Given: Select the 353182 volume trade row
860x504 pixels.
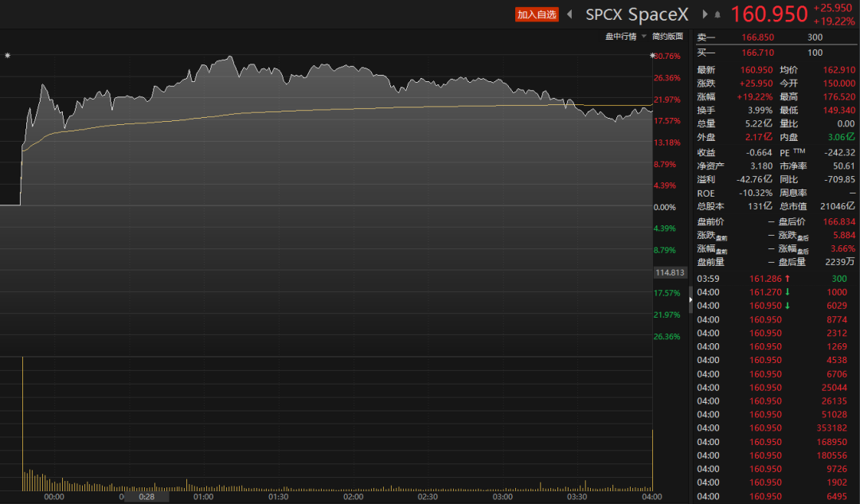Looking at the screenshot, I should click(776, 428).
